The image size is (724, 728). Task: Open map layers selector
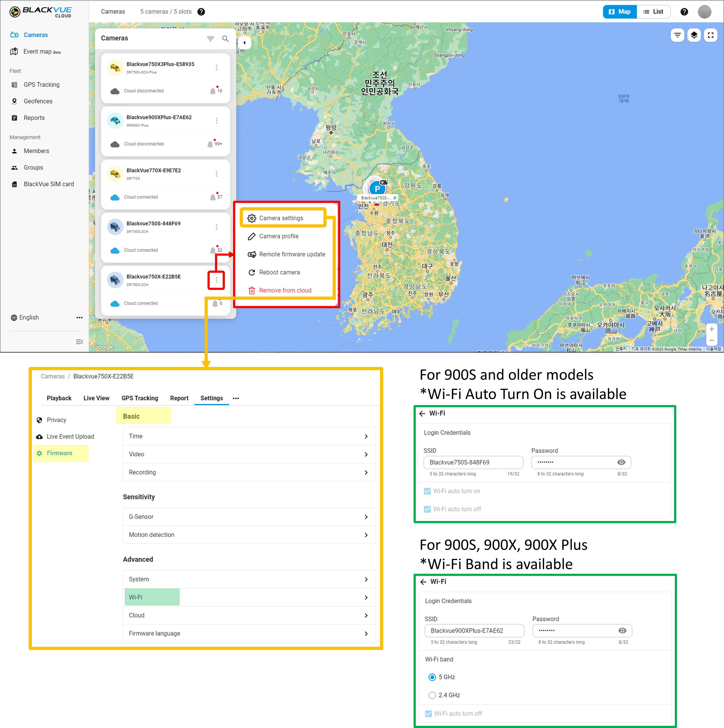tap(694, 35)
